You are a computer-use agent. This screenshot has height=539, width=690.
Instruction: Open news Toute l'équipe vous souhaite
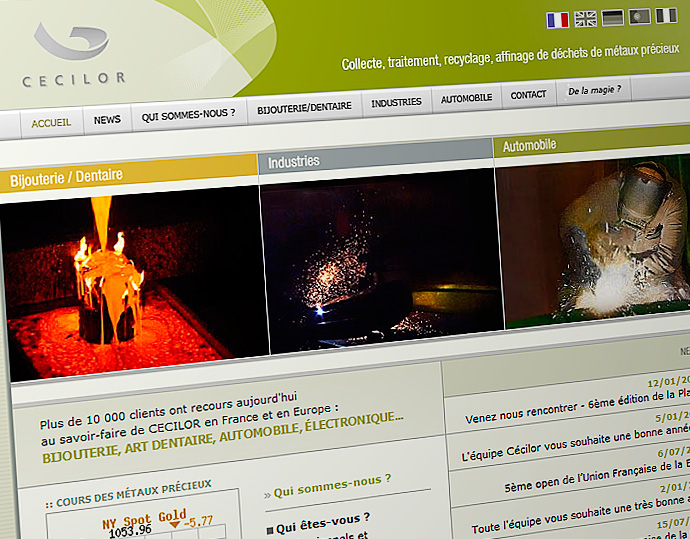580,514
